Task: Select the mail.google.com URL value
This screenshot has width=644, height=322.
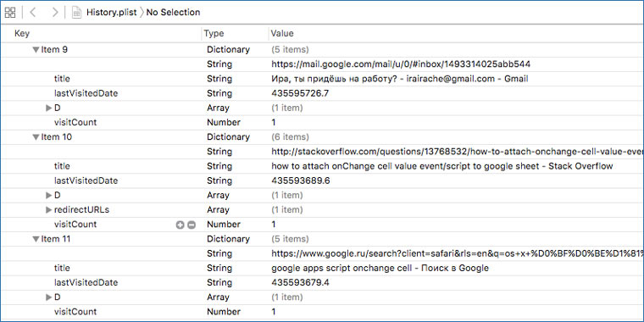Action: pyautogui.click(x=401, y=64)
